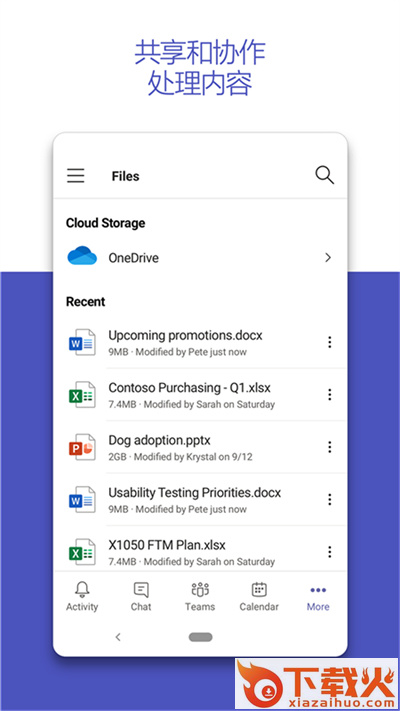Tap Excel icon for X1050 FTM Plan.xlsx
The height and width of the screenshot is (711, 400).
(x=82, y=552)
